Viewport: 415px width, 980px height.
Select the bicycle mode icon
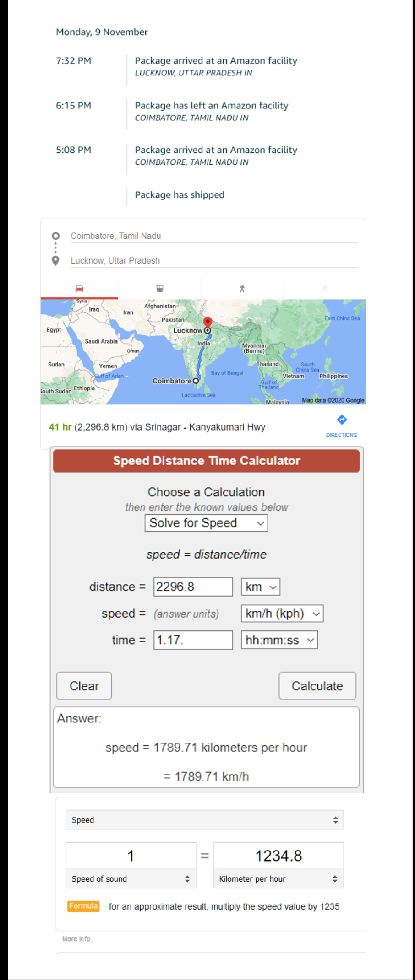[325, 288]
